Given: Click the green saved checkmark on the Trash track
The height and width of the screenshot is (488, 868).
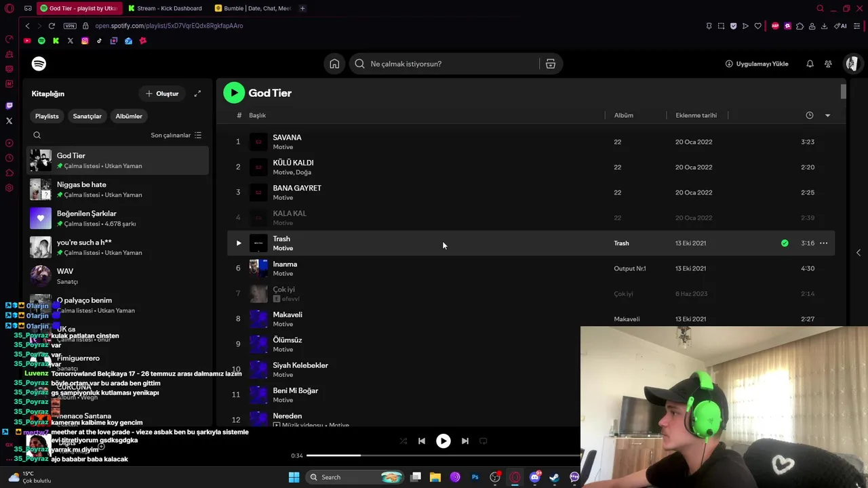Looking at the screenshot, I should (785, 243).
